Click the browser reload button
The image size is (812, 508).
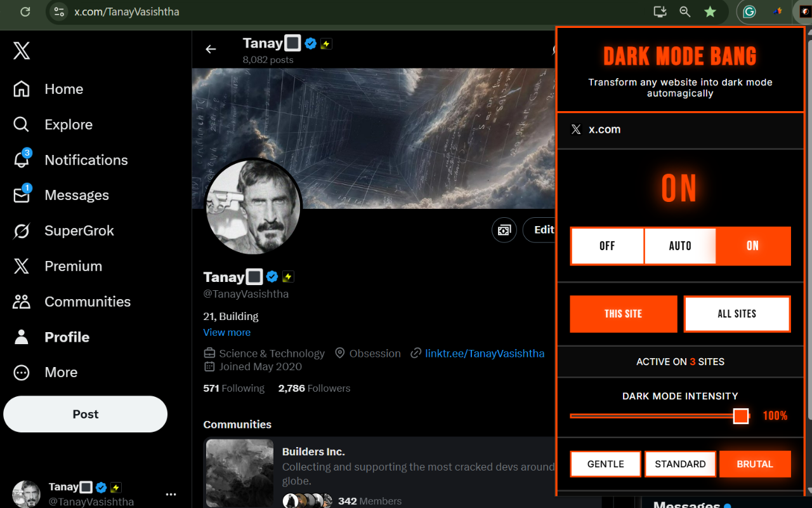click(x=25, y=11)
